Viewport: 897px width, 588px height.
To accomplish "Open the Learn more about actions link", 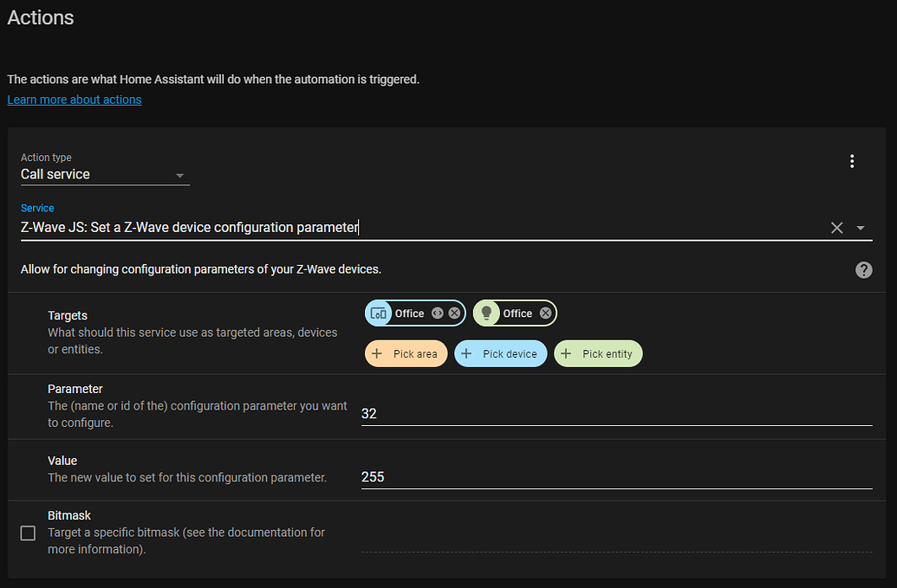I will [x=74, y=100].
